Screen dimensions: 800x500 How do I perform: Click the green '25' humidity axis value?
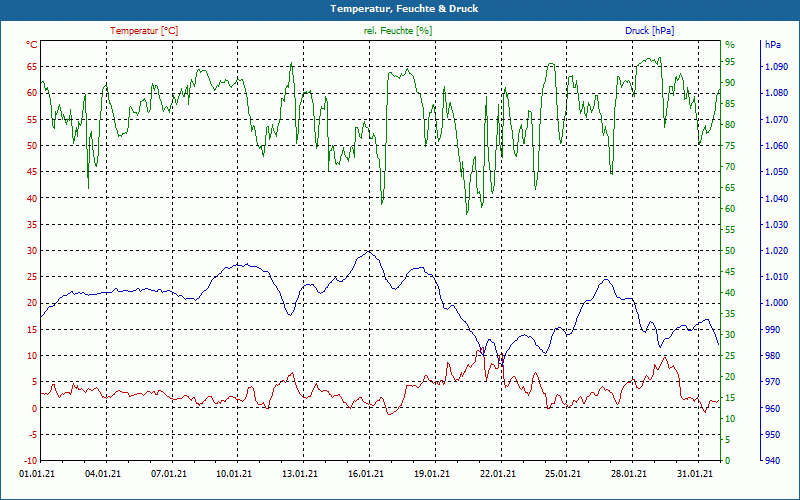(x=730, y=356)
